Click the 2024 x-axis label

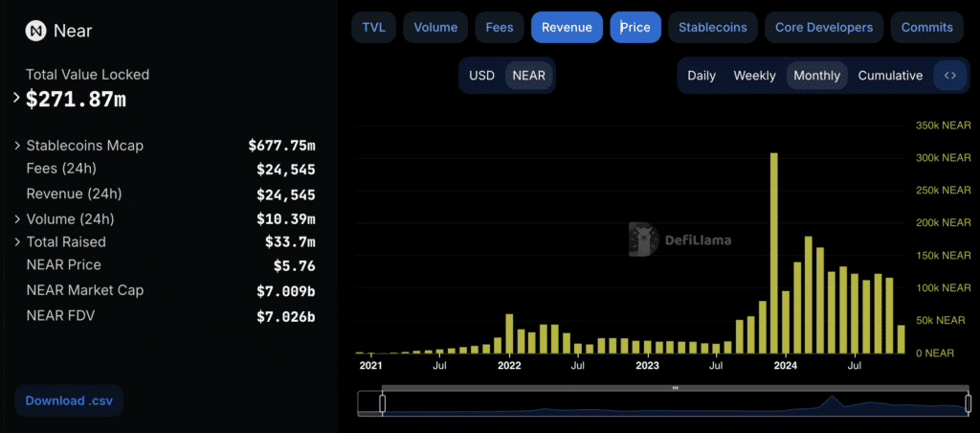[x=785, y=364]
